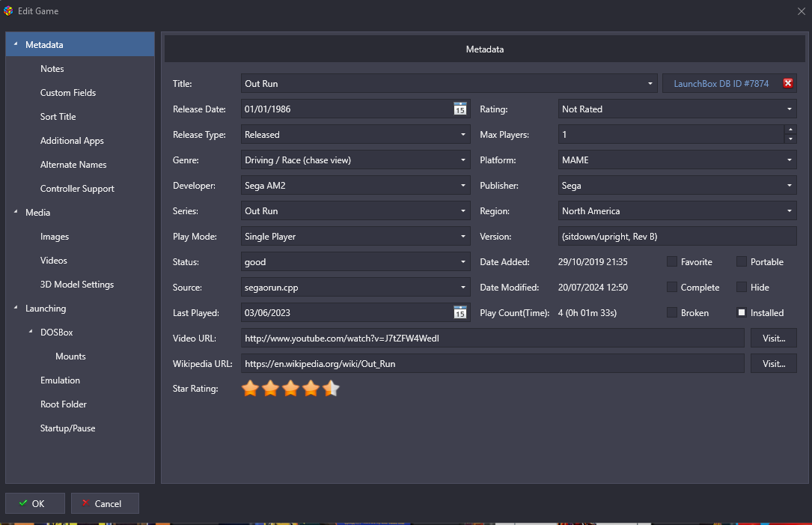
Task: Open the Emulation section
Action: click(x=60, y=380)
